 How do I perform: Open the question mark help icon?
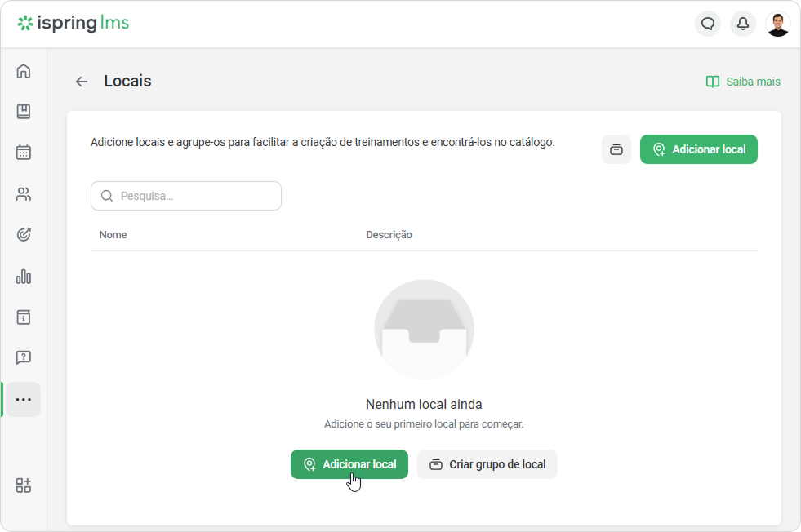tap(24, 357)
